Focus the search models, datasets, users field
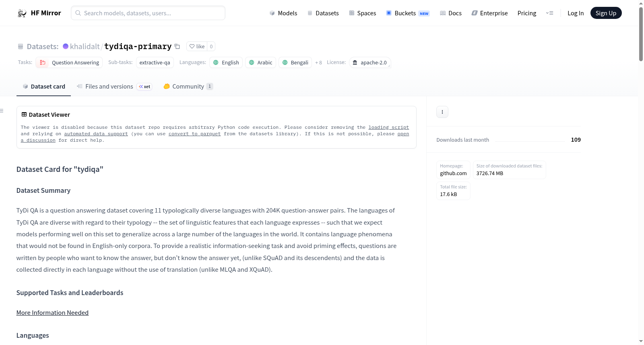 (148, 13)
